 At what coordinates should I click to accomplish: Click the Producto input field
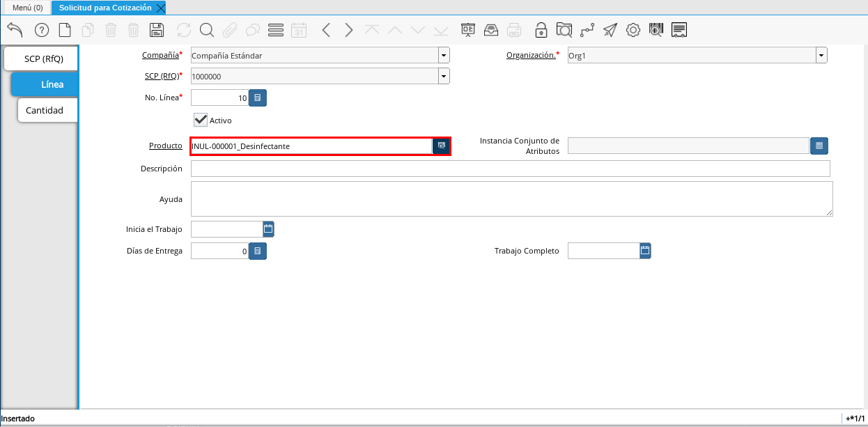[311, 146]
